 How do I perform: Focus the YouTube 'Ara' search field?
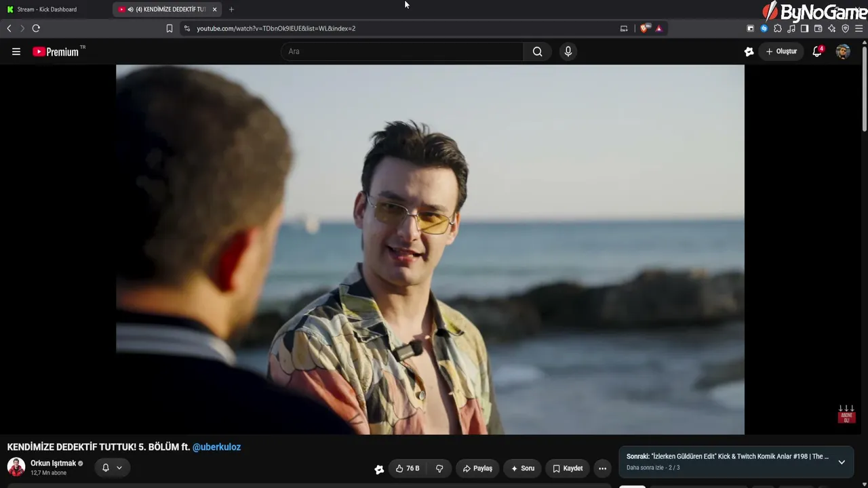402,52
